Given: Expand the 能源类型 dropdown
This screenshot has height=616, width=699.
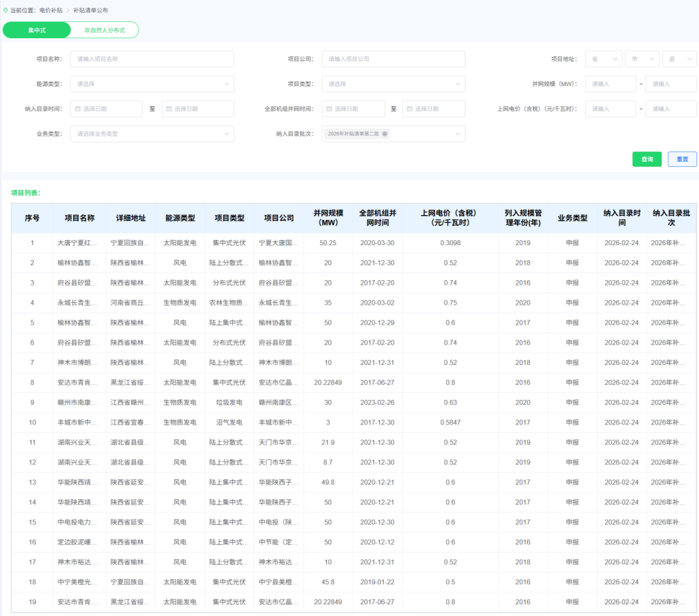Looking at the screenshot, I should tap(152, 84).
